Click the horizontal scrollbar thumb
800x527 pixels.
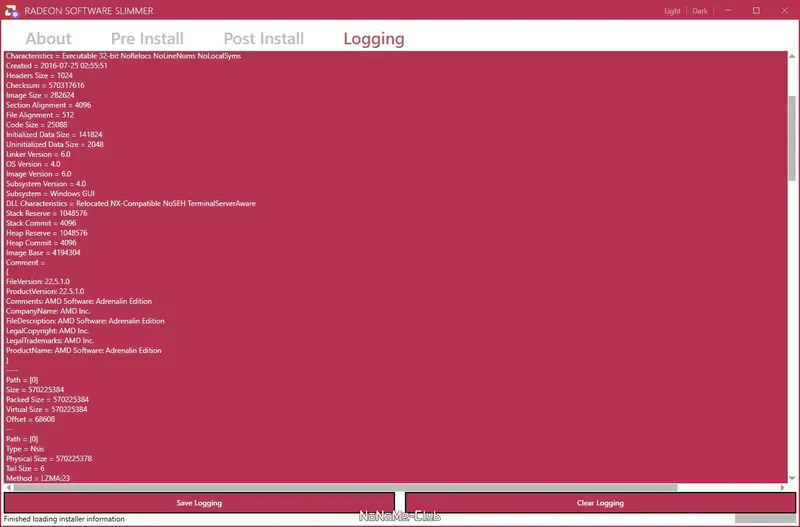coord(345,487)
